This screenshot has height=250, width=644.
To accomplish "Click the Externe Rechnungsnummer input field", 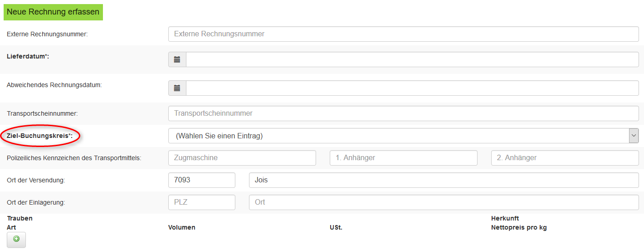I will tap(403, 34).
